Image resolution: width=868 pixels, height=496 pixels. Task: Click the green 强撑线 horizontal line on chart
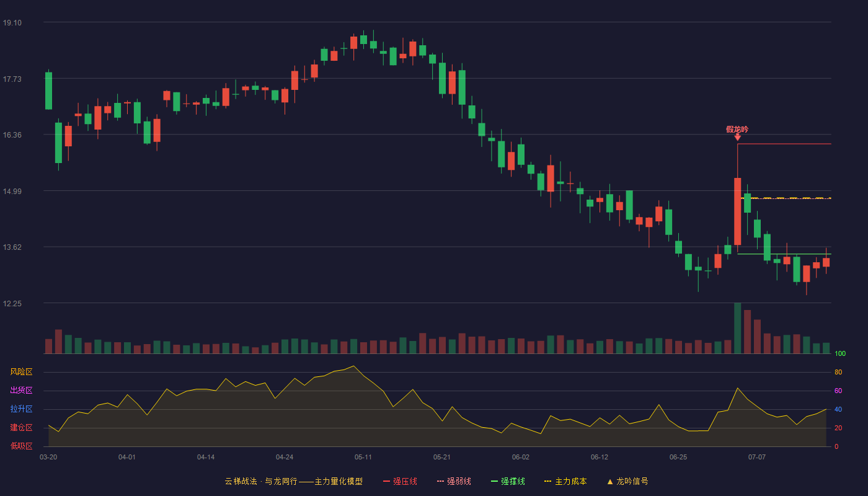[x=784, y=254]
